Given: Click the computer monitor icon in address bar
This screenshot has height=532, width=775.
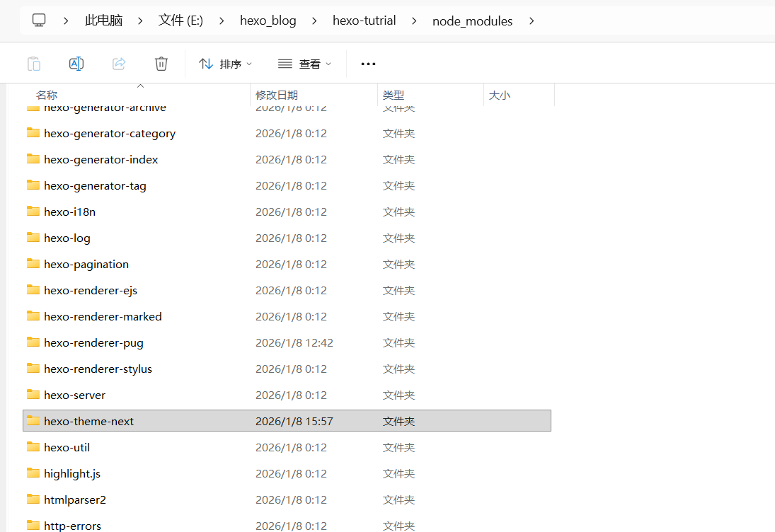Looking at the screenshot, I should click(x=39, y=21).
